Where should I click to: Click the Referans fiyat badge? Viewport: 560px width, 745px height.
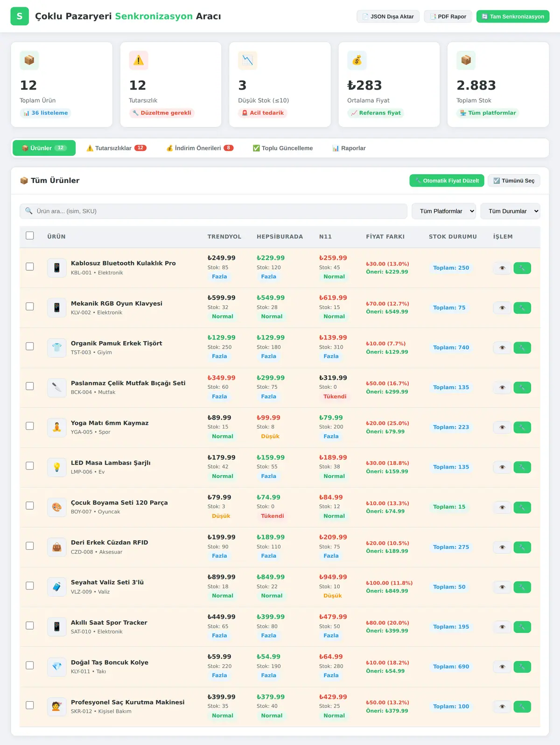tap(376, 113)
